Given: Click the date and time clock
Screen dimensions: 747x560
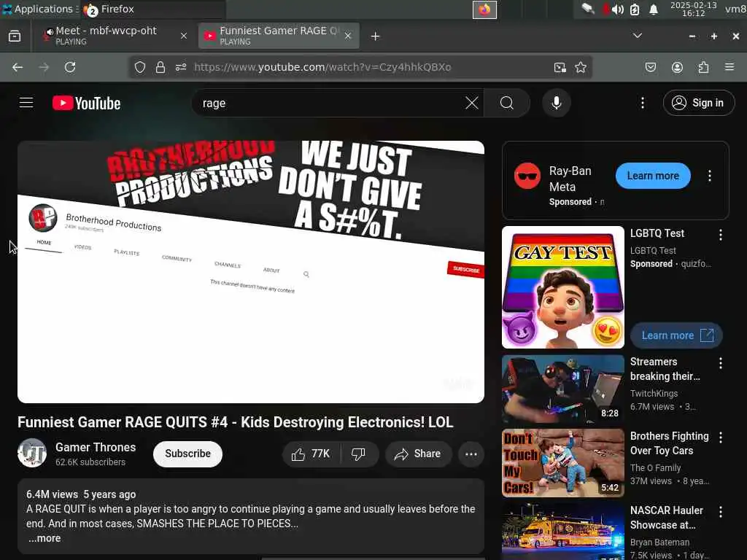Looking at the screenshot, I should pos(693,9).
